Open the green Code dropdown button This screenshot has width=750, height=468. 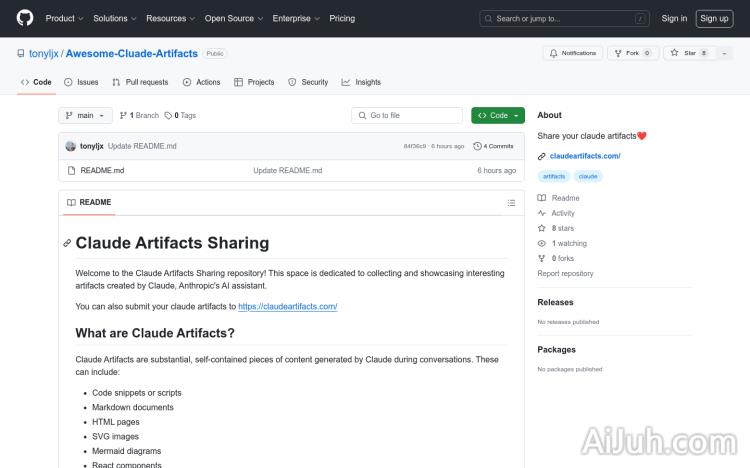pyautogui.click(x=498, y=115)
